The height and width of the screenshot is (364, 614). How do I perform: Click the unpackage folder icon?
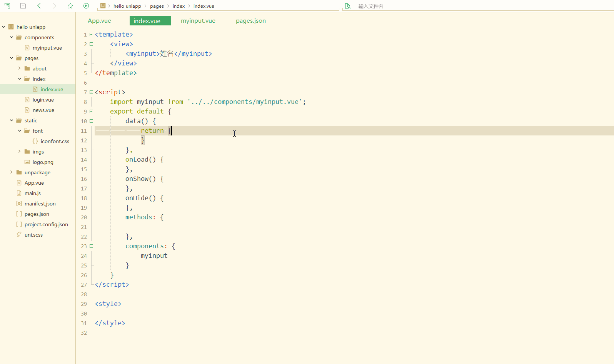[19, 172]
